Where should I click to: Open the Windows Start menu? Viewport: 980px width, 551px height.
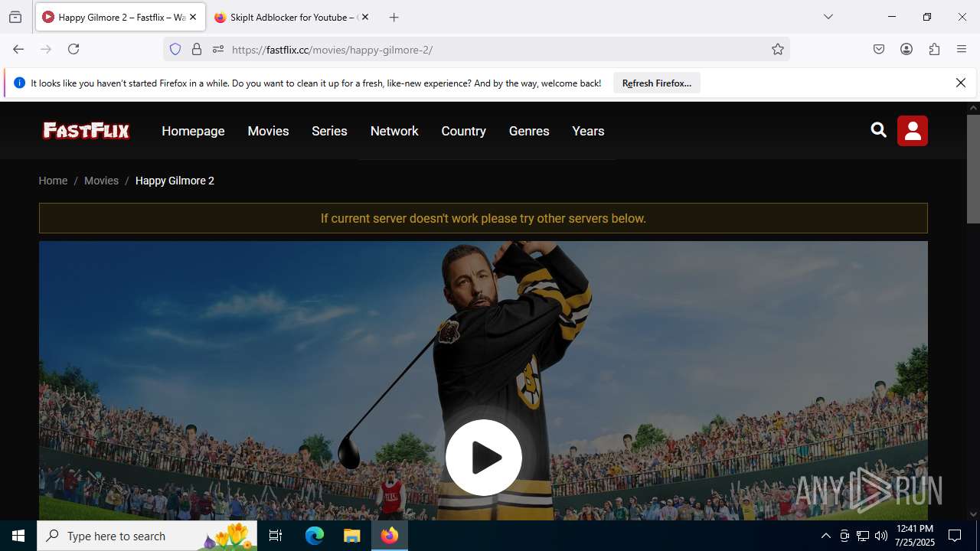click(18, 536)
